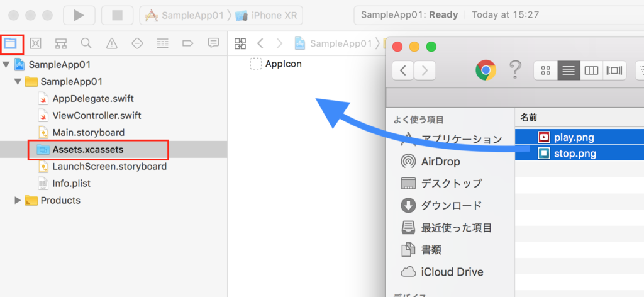Click SampleApp01 in the editor jump bar
This screenshot has width=644, height=297.
tap(333, 43)
